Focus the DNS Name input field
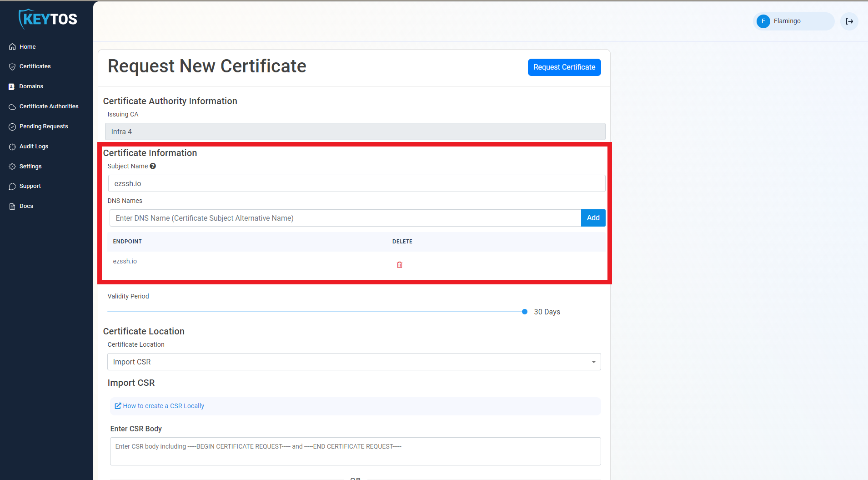This screenshot has height=480, width=868. coord(345,218)
